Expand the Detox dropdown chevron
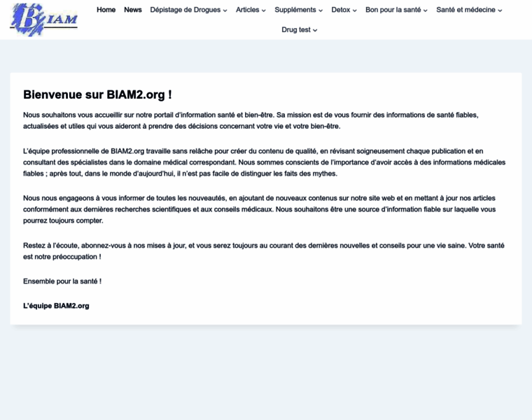 (355, 10)
